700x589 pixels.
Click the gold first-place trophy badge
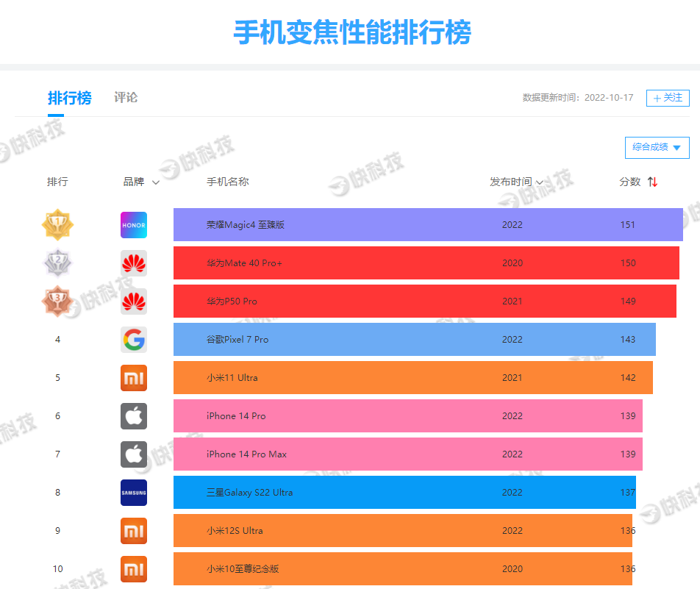tap(57, 224)
